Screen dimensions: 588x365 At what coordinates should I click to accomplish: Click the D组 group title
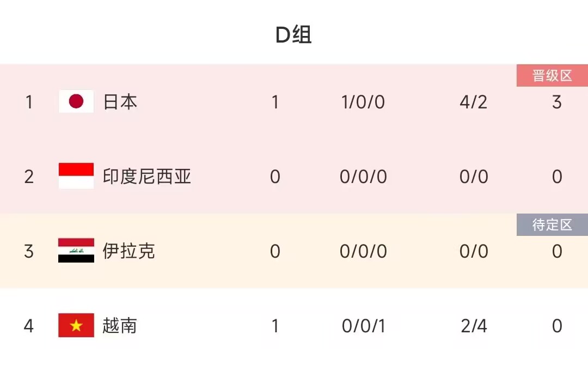[x=293, y=35]
